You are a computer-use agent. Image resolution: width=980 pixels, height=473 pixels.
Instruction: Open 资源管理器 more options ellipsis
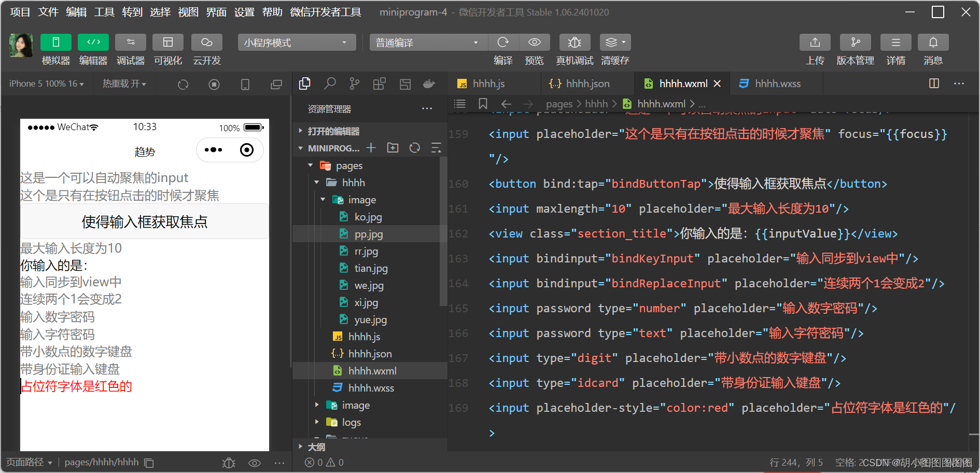click(x=427, y=108)
